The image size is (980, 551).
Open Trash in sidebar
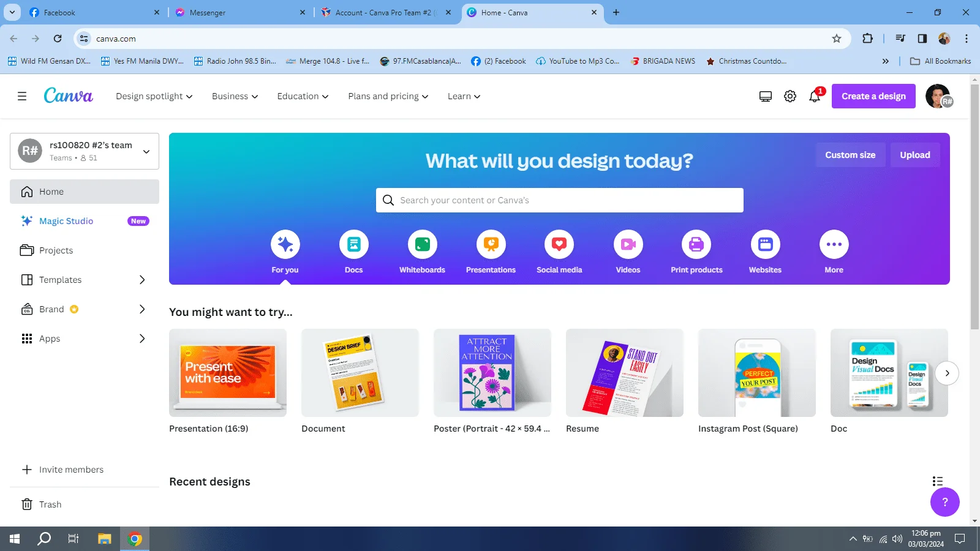click(85, 504)
